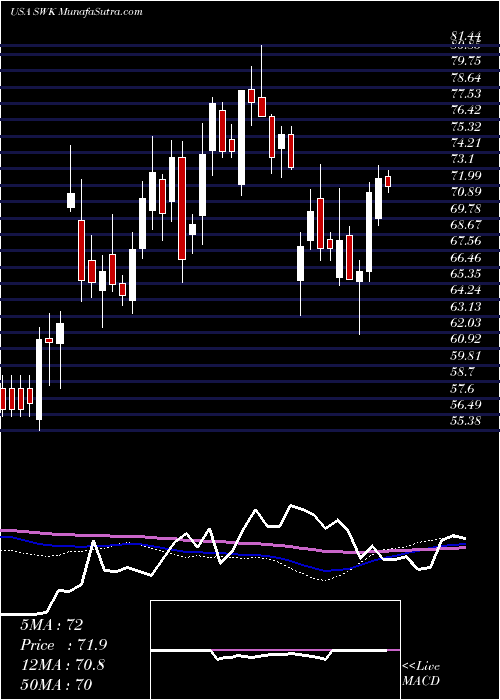This screenshot has width=500, height=700.
Task: Select the 65.35 price axis label
Action: pyautogui.click(x=465, y=274)
